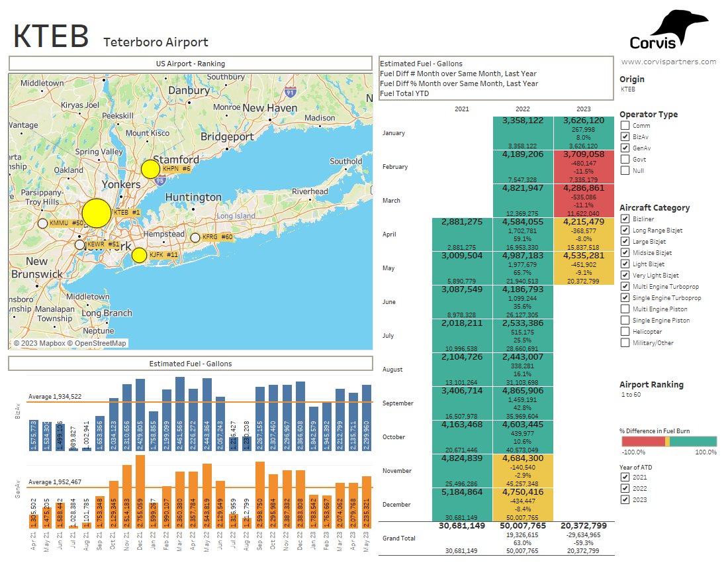Open the www.corvispartners.com link
Image resolution: width=728 pixels, height=563 pixels.
(x=668, y=62)
